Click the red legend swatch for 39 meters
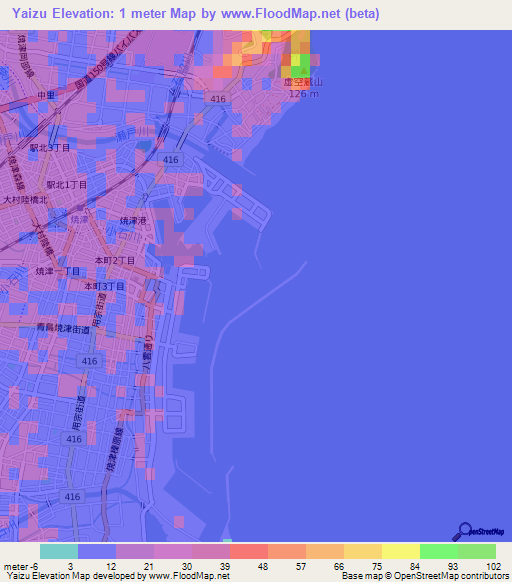The width and height of the screenshot is (512, 582). pyautogui.click(x=249, y=552)
